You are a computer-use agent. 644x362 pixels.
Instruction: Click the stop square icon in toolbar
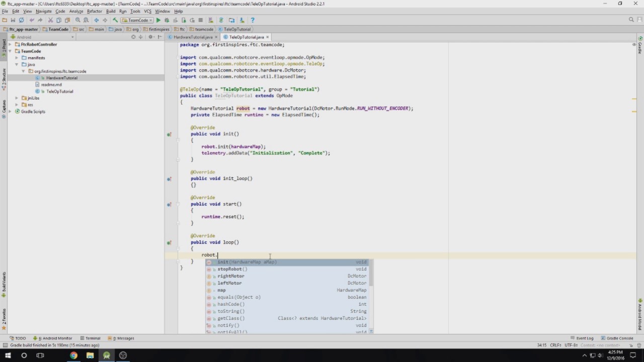click(x=201, y=20)
